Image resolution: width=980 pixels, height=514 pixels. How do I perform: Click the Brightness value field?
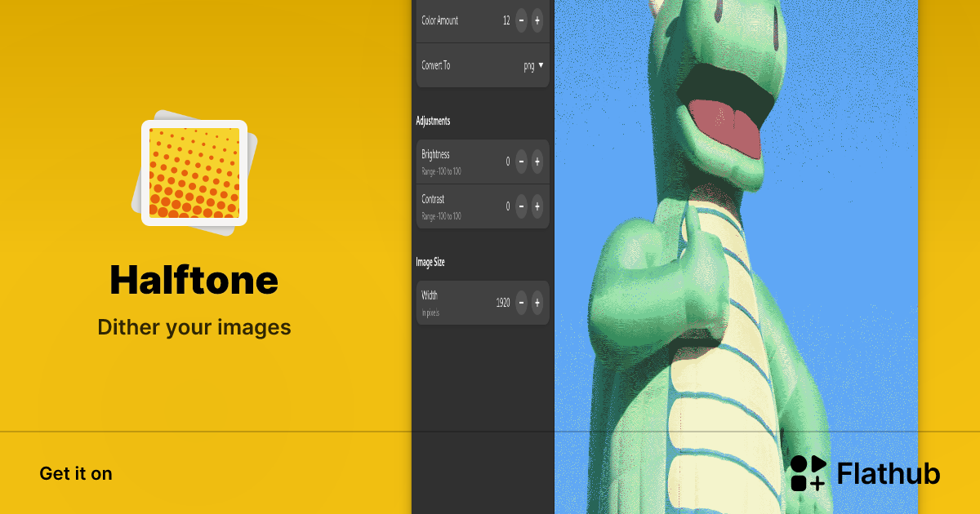[507, 162]
